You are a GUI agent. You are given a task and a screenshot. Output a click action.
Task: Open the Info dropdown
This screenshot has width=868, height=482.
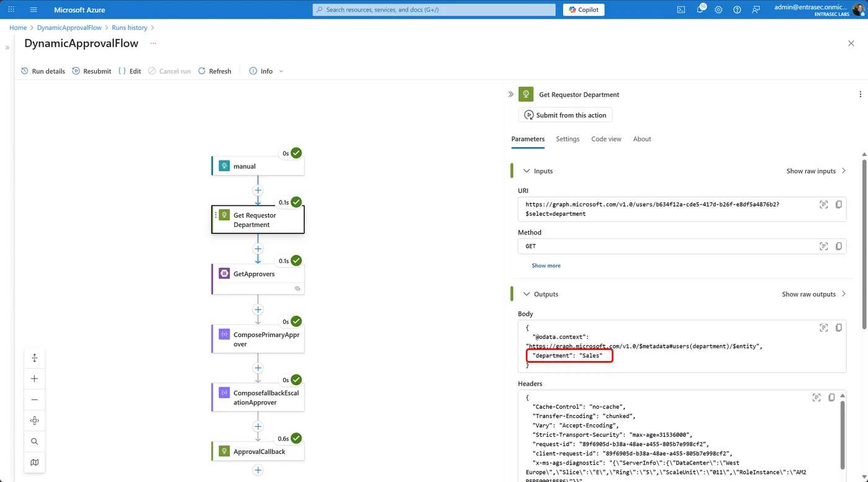[x=267, y=71]
